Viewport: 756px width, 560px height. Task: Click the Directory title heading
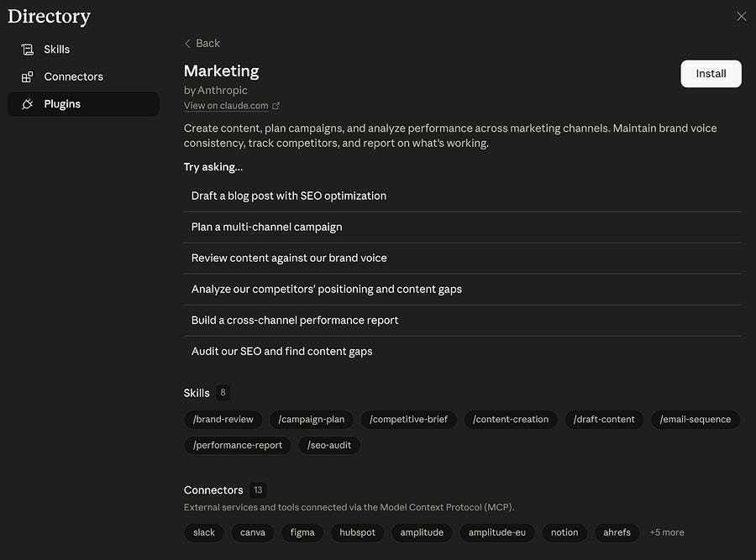pyautogui.click(x=49, y=17)
